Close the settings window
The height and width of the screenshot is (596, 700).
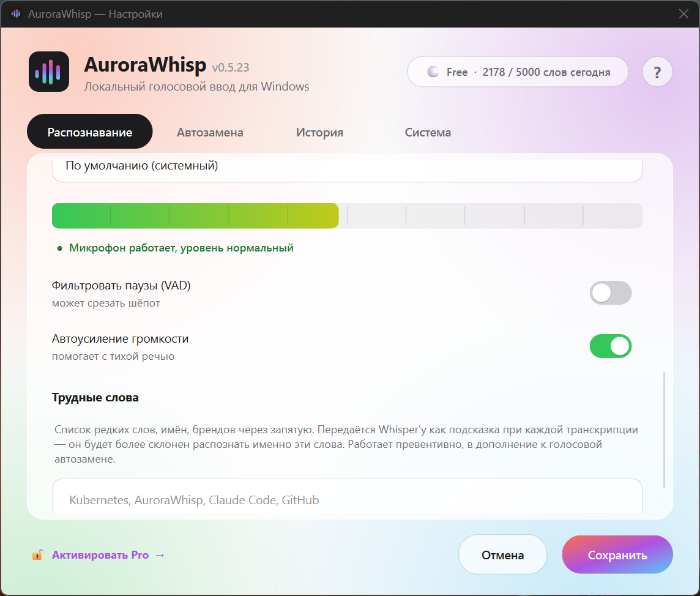coord(683,14)
